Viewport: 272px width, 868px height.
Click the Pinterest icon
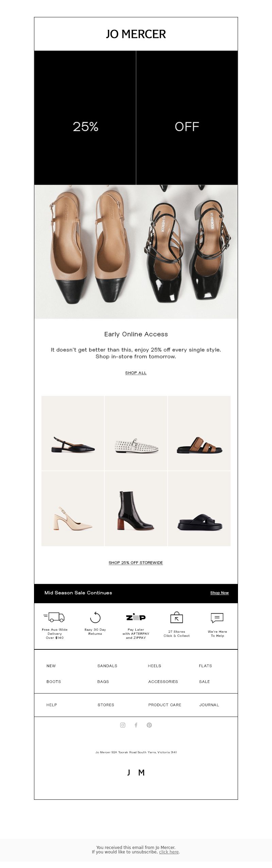click(x=149, y=725)
